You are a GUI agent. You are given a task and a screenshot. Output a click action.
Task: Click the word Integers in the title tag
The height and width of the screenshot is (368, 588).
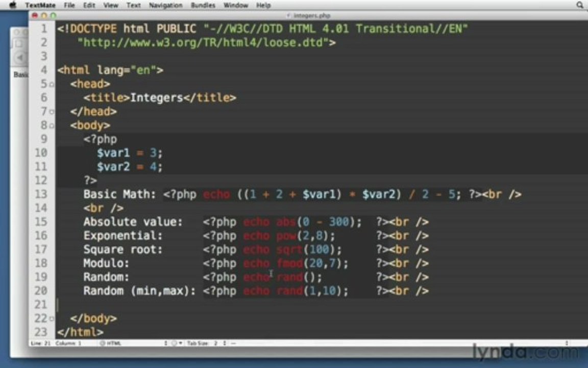156,98
